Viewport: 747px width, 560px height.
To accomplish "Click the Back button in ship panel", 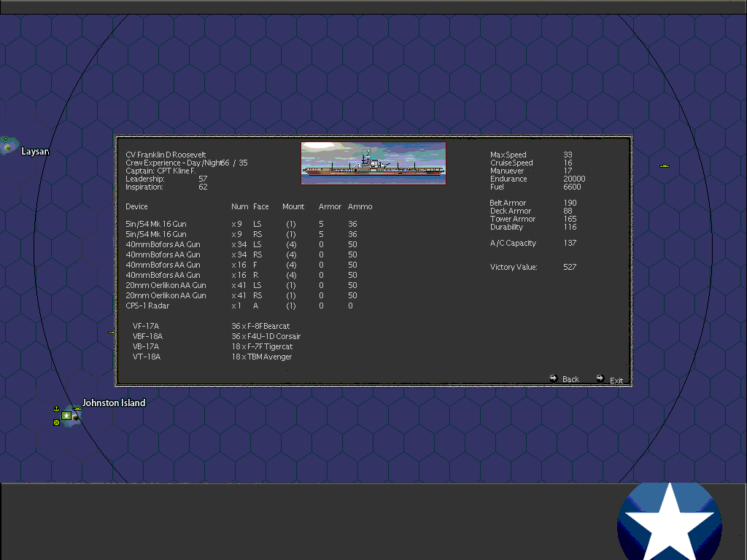I will click(565, 379).
